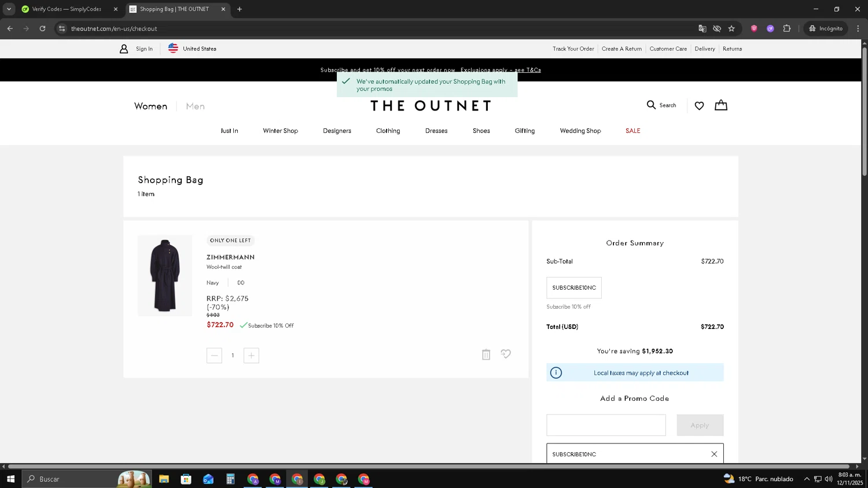Open Customer Care link
868x488 pixels.
coord(668,49)
